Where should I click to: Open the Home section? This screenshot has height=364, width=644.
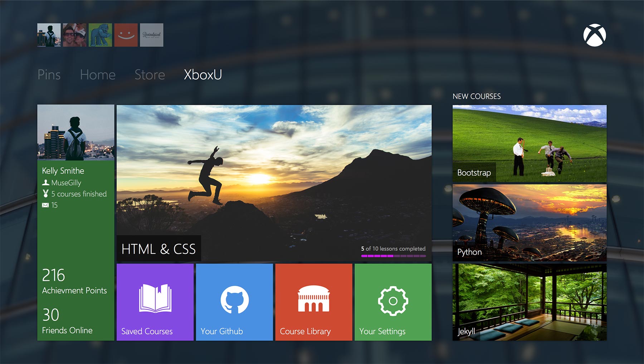(97, 75)
